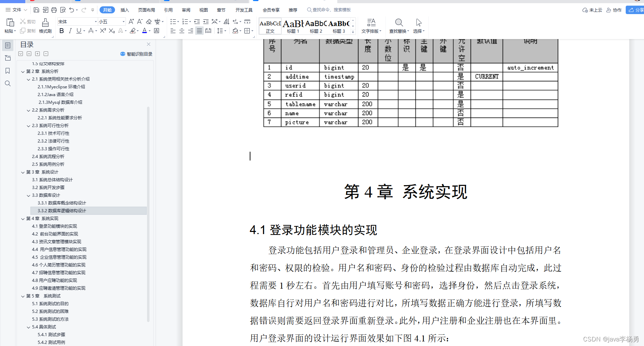
Task: Center align text icon
Action: 181,31
